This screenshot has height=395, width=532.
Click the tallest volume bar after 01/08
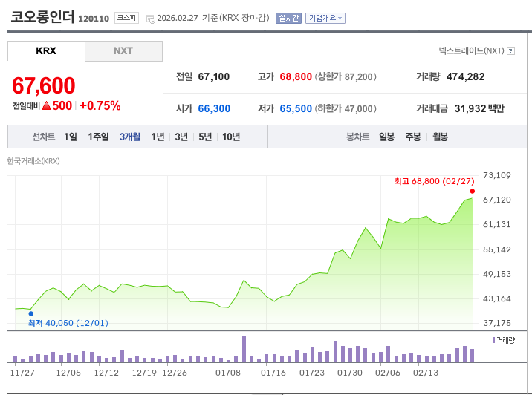click(x=244, y=349)
